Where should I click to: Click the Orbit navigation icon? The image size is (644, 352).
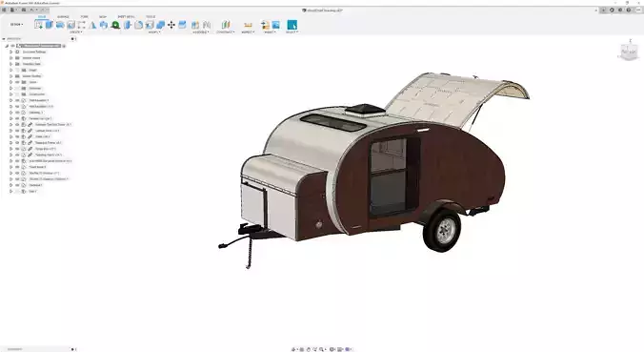tap(293, 349)
